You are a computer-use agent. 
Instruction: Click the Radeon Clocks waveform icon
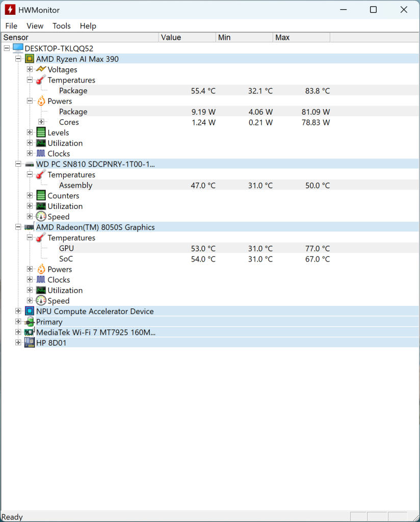pyautogui.click(x=41, y=280)
